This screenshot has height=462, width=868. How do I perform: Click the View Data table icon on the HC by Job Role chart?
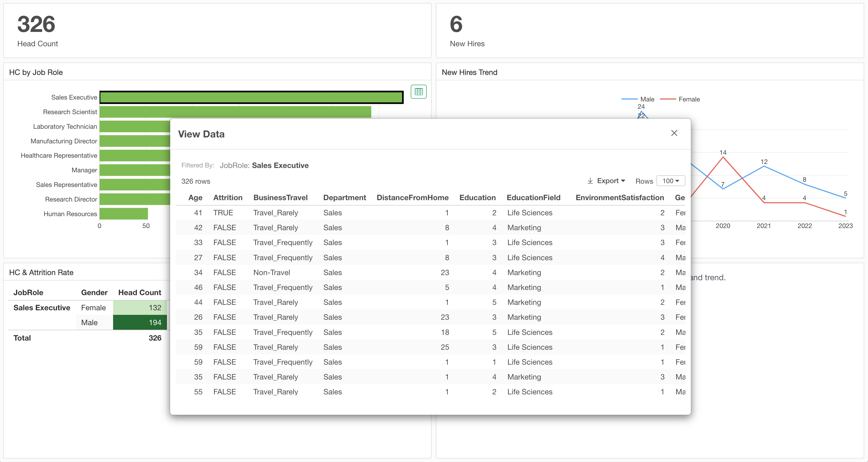(419, 92)
